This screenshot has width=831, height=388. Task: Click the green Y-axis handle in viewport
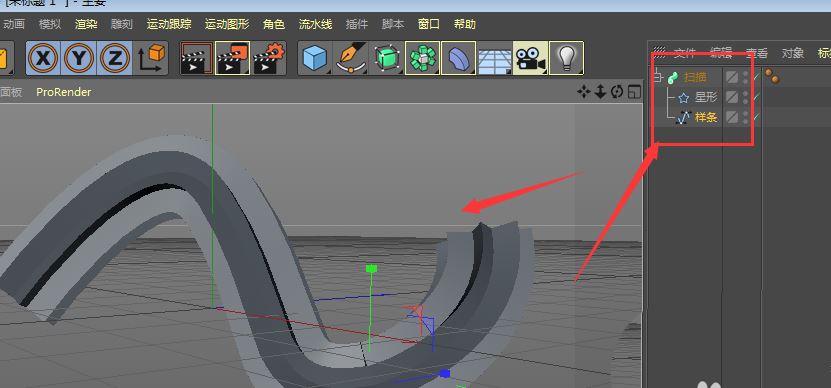point(372,269)
